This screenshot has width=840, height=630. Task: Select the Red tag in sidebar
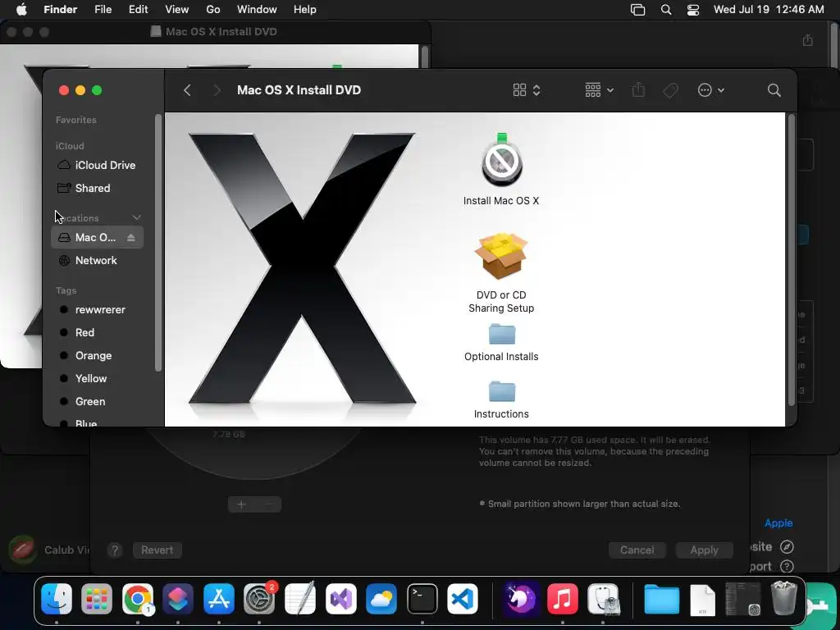click(x=97, y=333)
